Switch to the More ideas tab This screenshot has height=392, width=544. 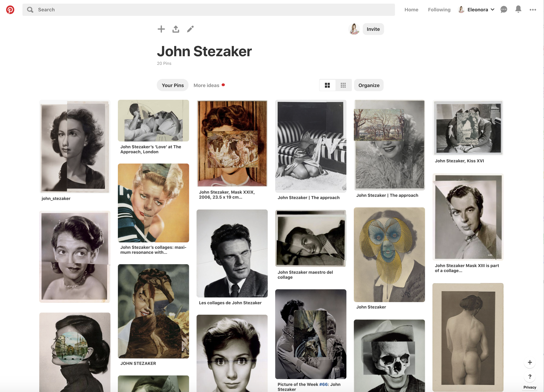click(x=206, y=85)
